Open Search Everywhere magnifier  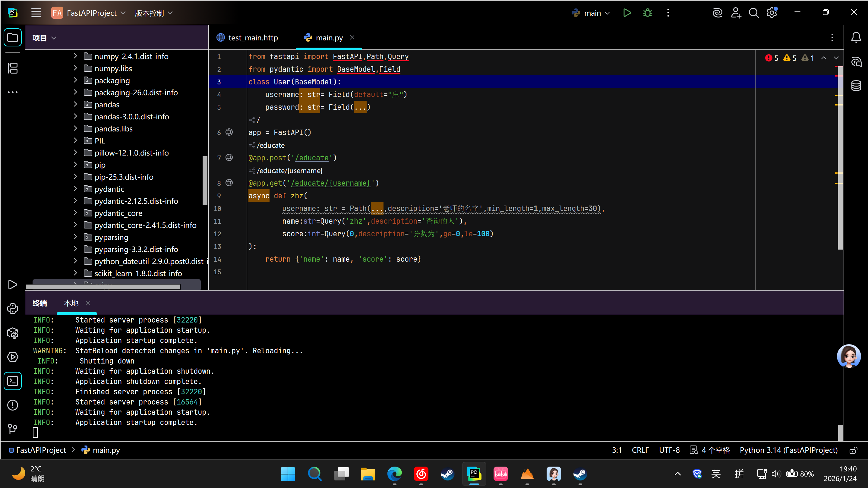click(753, 13)
